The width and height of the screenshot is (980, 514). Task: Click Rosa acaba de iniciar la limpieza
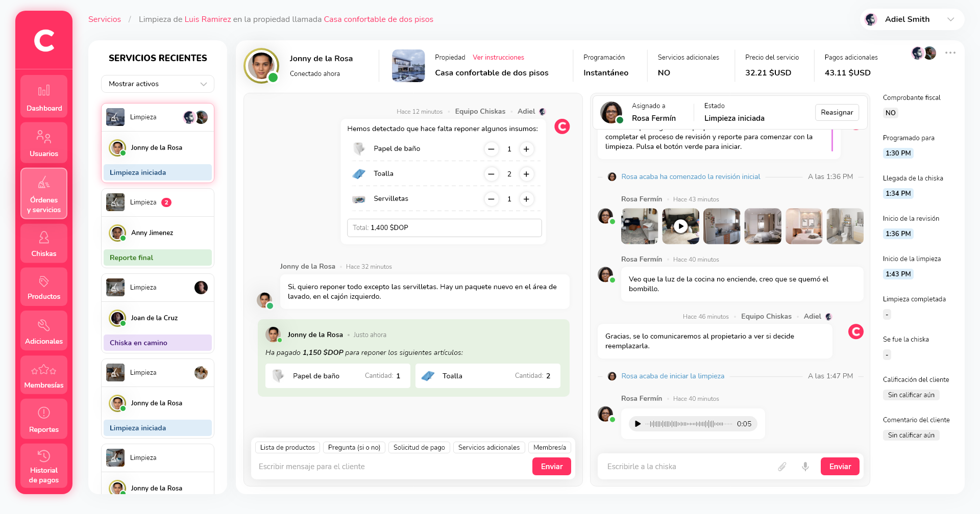(673, 376)
